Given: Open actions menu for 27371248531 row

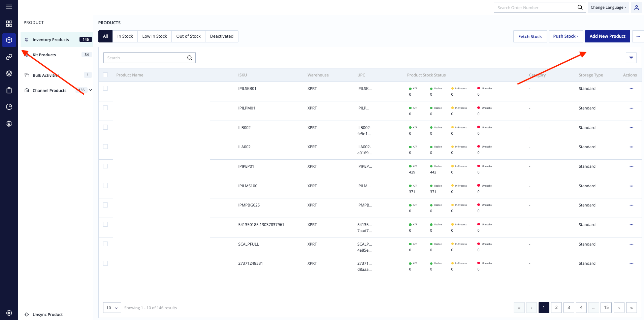Looking at the screenshot, I should pos(632,264).
